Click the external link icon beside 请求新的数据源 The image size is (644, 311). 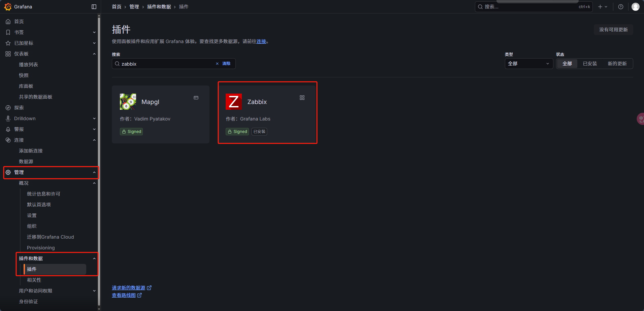point(149,288)
